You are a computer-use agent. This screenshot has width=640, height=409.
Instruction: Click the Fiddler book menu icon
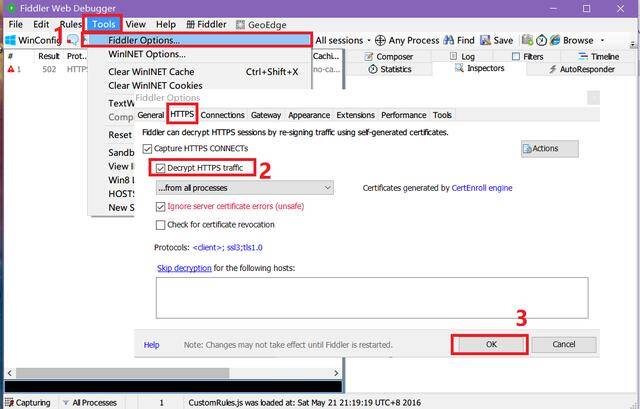point(190,24)
